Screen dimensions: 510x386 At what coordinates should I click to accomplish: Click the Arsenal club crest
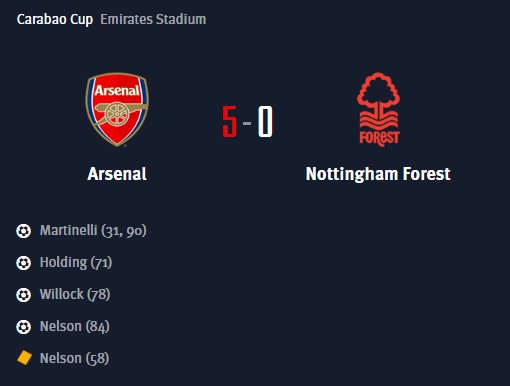click(x=117, y=110)
